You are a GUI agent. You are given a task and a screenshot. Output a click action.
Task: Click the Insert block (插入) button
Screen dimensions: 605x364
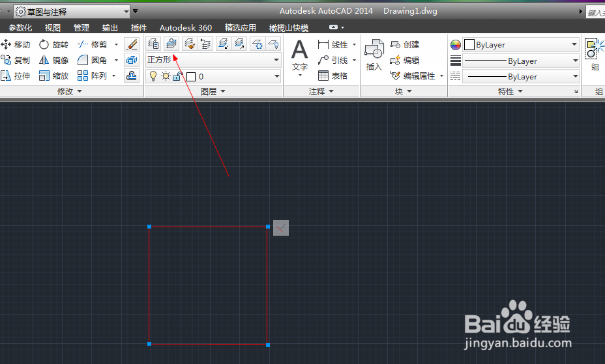point(374,55)
